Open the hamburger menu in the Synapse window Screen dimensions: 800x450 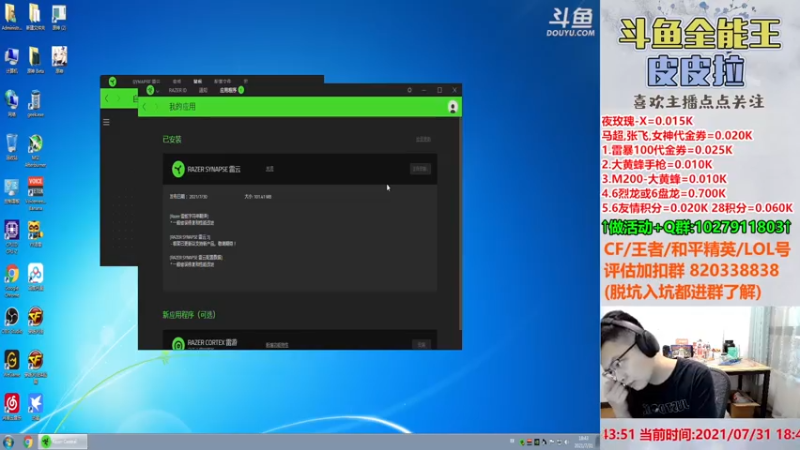pyautogui.click(x=106, y=122)
